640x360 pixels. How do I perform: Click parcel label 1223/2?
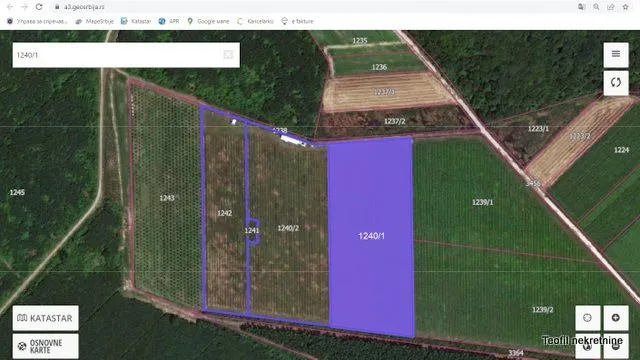pos(580,136)
